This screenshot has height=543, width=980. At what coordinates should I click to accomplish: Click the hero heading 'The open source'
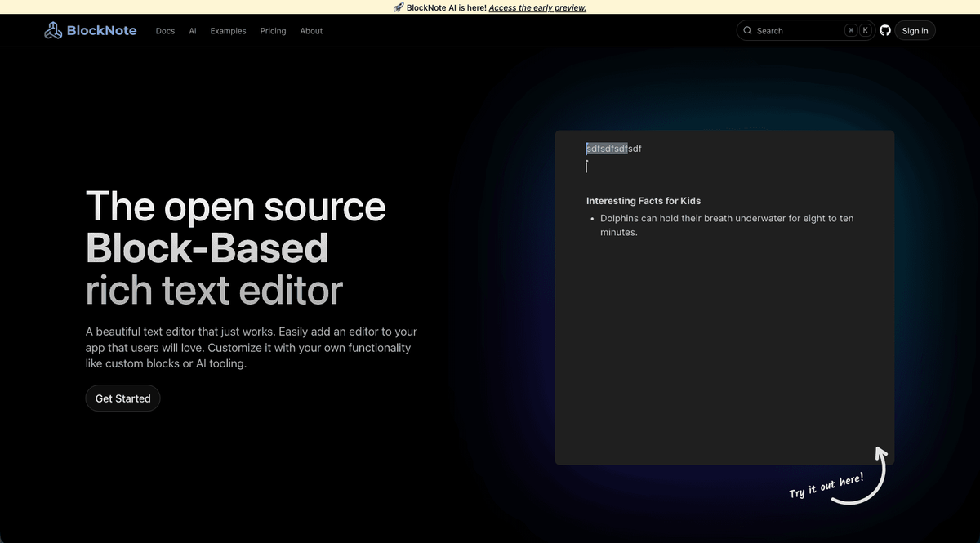(236, 206)
